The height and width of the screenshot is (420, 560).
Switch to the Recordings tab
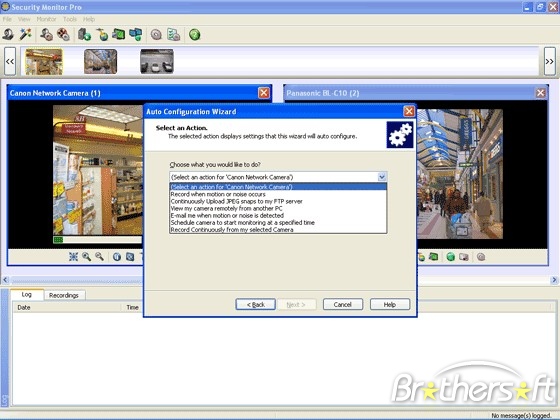pyautogui.click(x=64, y=295)
